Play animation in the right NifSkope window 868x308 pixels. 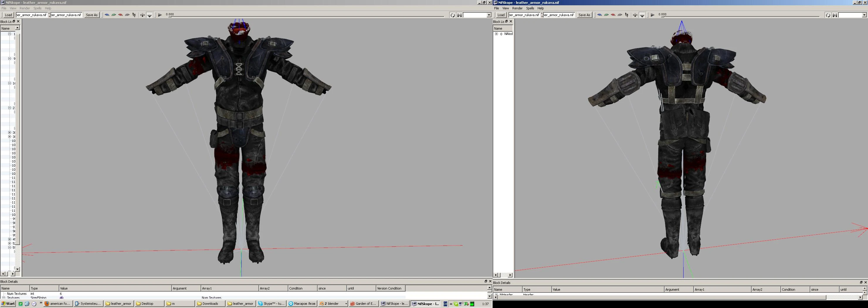tap(652, 15)
